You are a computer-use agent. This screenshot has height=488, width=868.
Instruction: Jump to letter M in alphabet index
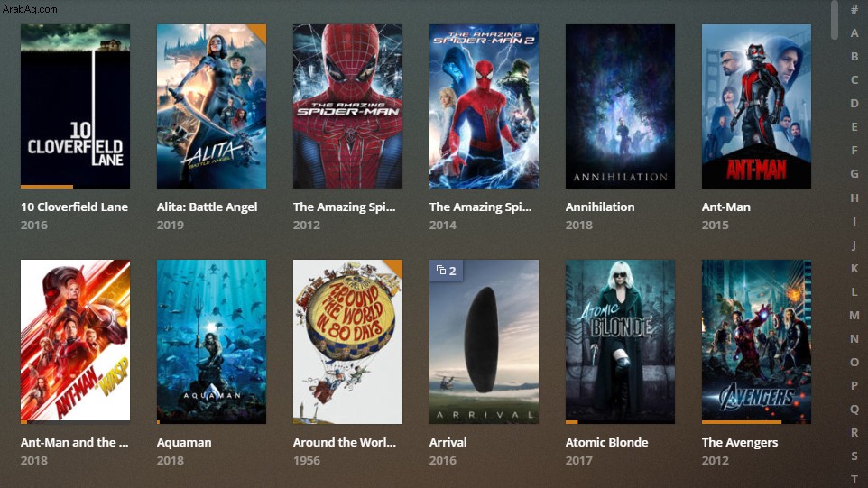click(854, 316)
